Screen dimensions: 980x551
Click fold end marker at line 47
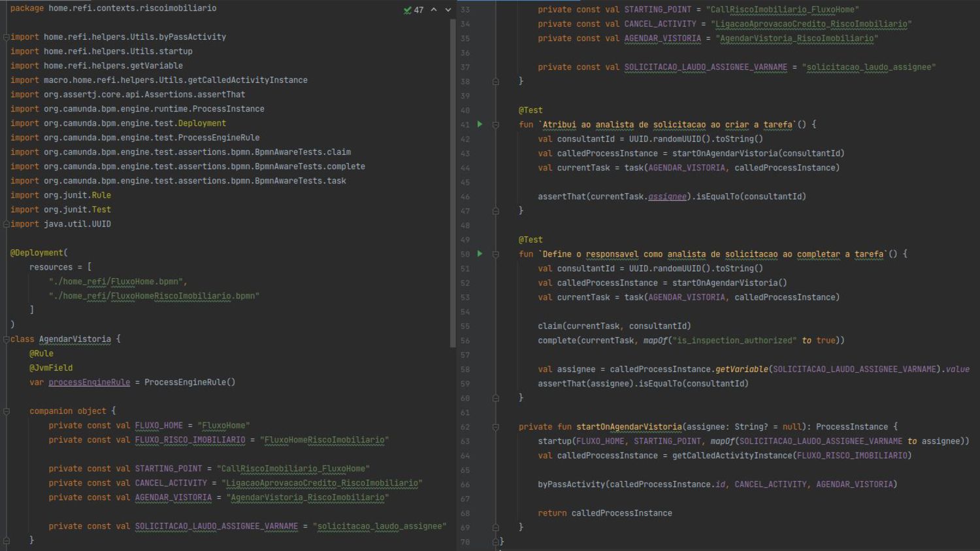495,211
